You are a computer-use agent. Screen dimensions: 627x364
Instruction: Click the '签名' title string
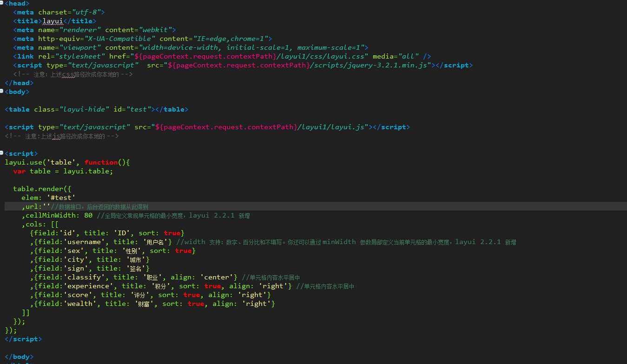pos(136,268)
